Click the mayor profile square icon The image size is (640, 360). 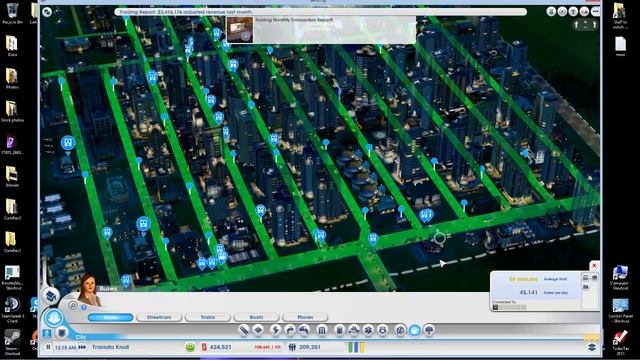pyautogui.click(x=47, y=333)
